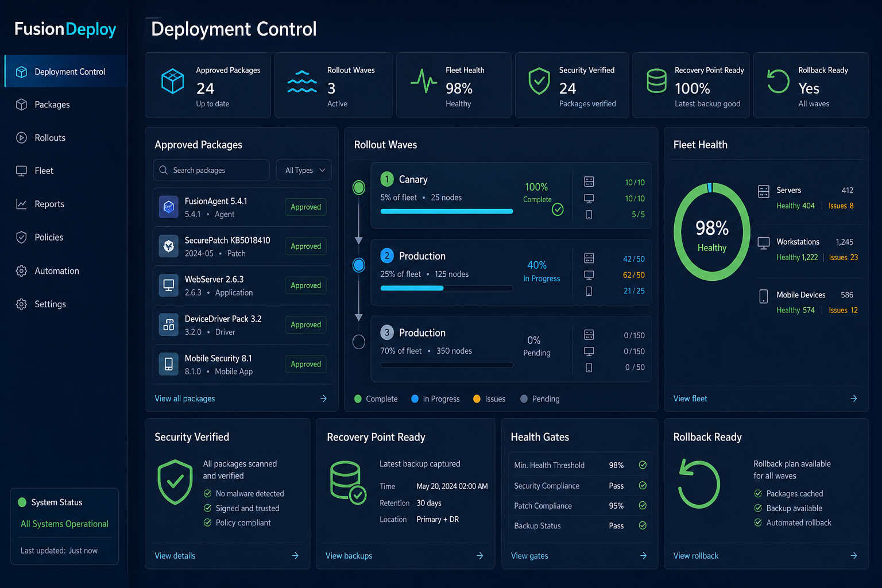The height and width of the screenshot is (588, 882).
Task: Click the workstation icon in Production 40% wave
Action: (589, 275)
